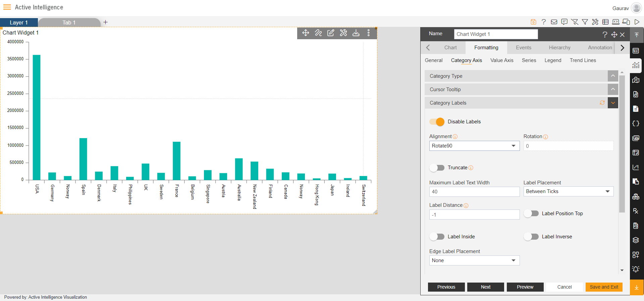Switch to the Annotation tab

coord(600,48)
